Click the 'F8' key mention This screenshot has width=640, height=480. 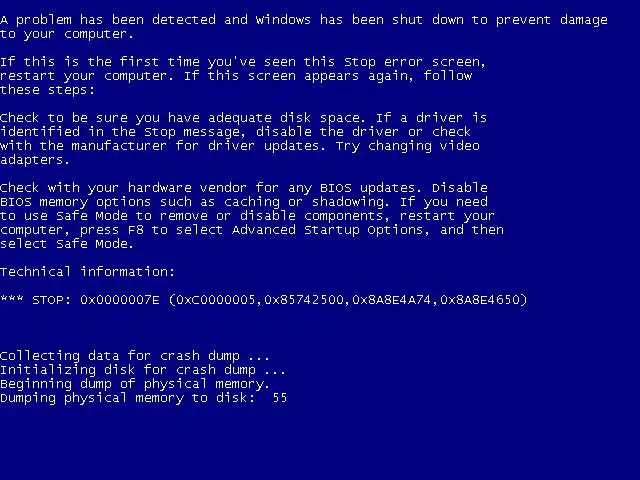click(136, 230)
